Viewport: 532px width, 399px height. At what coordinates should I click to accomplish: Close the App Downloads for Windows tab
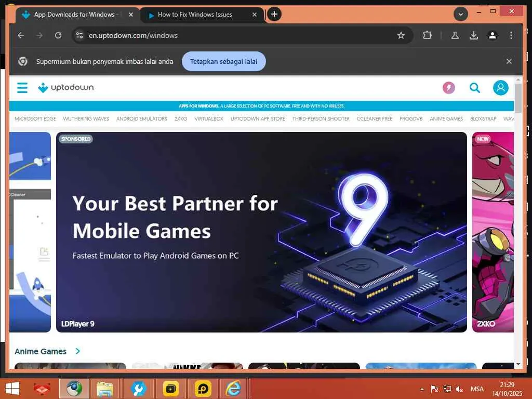tap(130, 15)
